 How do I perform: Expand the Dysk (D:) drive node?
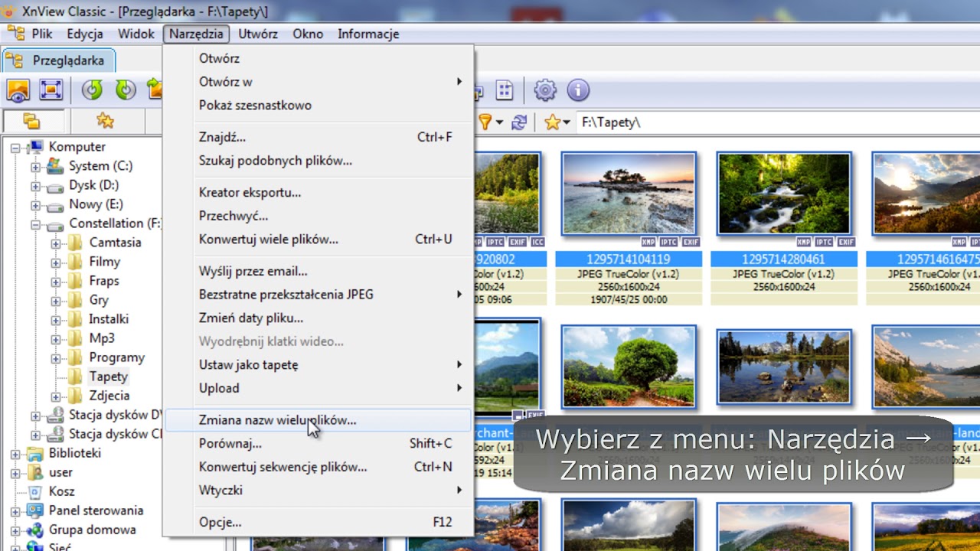click(35, 186)
